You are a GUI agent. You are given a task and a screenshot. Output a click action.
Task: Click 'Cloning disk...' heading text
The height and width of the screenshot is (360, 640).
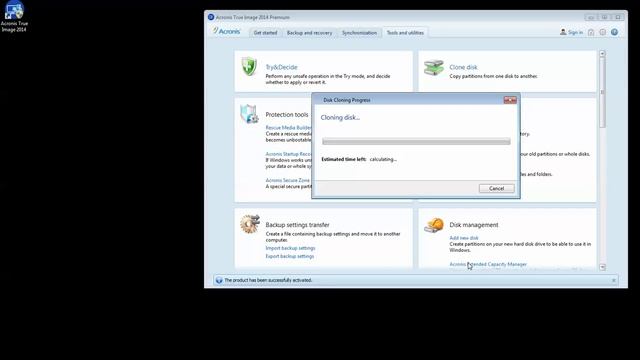[340, 118]
